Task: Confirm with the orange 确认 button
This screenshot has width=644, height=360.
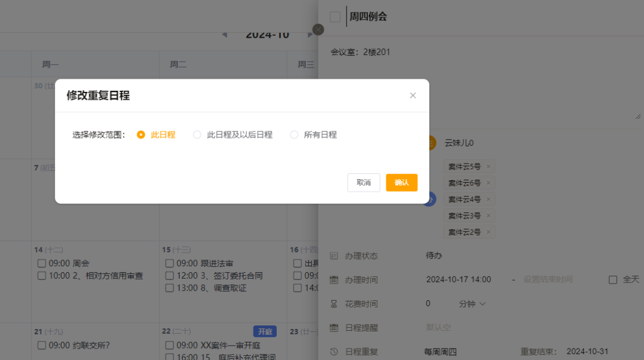Action: [401, 183]
